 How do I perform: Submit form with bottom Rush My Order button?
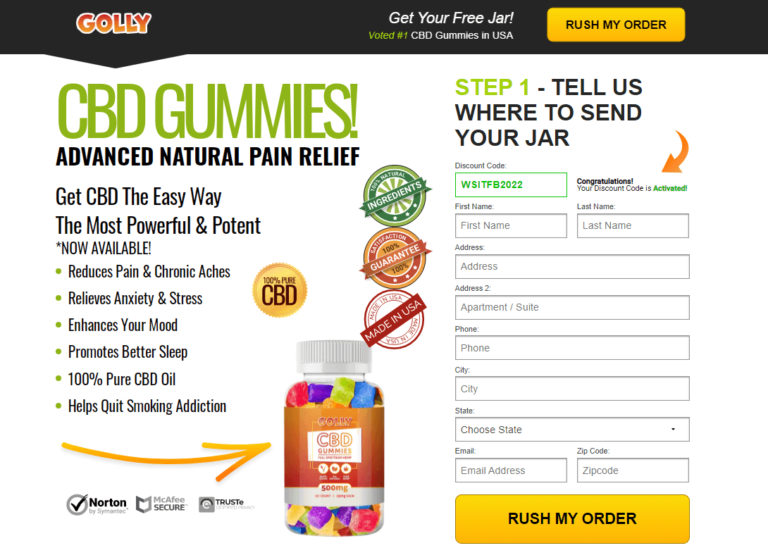[572, 519]
